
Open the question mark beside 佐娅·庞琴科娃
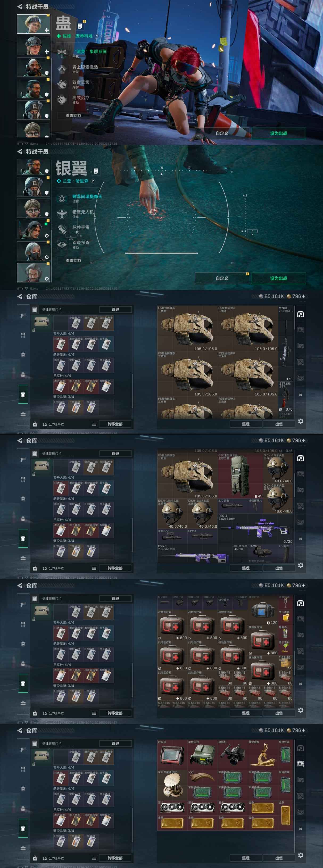tap(97, 36)
